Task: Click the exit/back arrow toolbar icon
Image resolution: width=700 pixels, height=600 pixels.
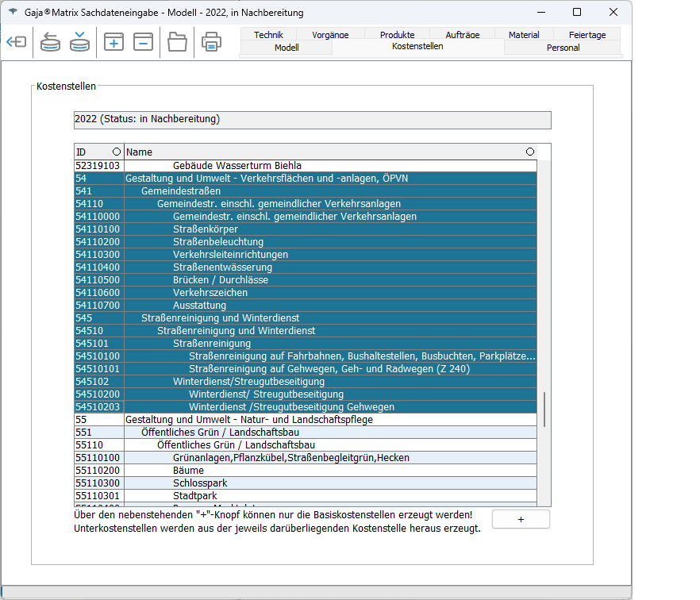Action: 17,42
